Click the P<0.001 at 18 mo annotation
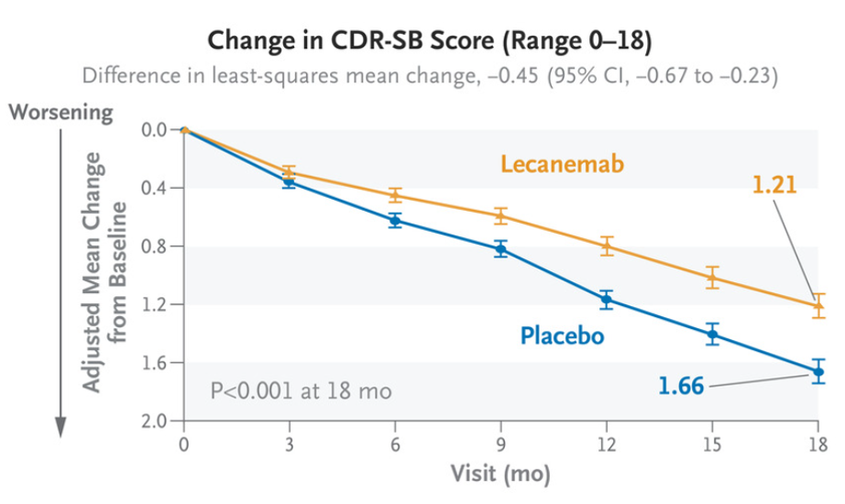The height and width of the screenshot is (504, 845). click(301, 391)
